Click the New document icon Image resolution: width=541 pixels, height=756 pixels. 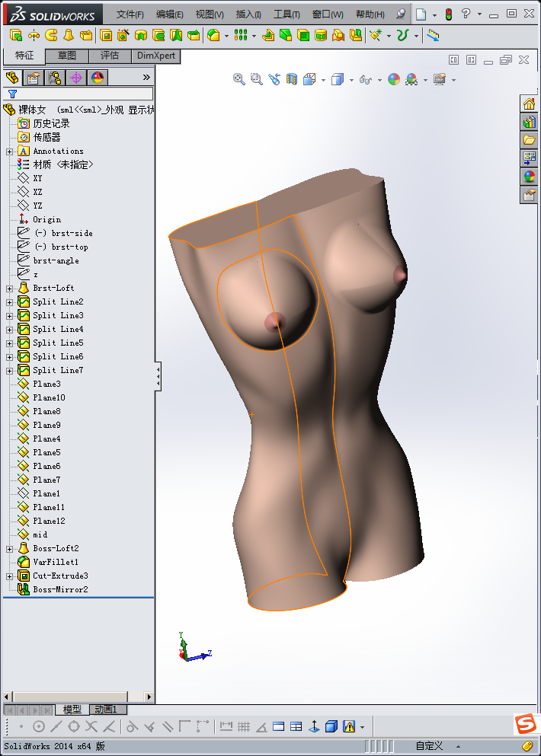[x=421, y=14]
